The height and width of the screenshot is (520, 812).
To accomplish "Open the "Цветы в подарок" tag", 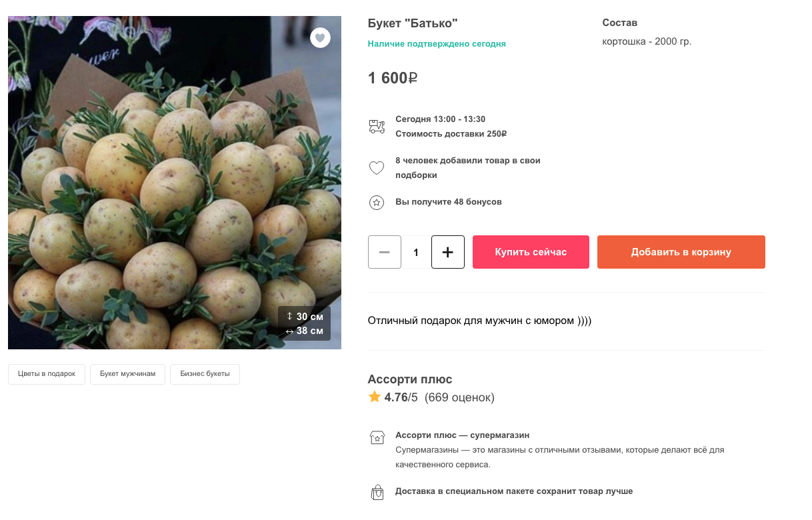I will click(47, 374).
